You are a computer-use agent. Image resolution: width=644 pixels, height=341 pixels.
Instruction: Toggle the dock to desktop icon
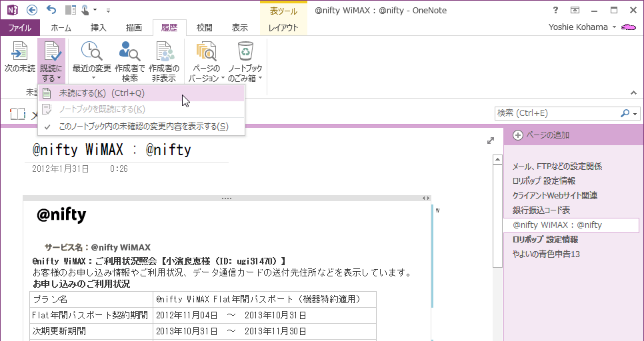point(71,10)
